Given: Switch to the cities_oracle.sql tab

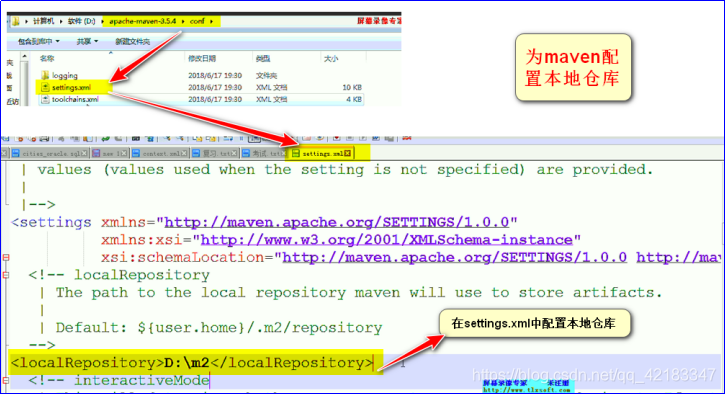Looking at the screenshot, I should coord(50,153).
